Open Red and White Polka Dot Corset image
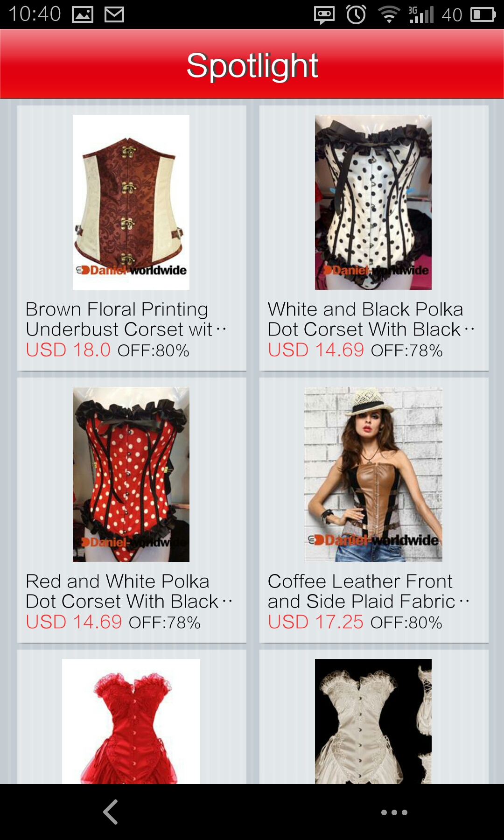 click(x=131, y=474)
